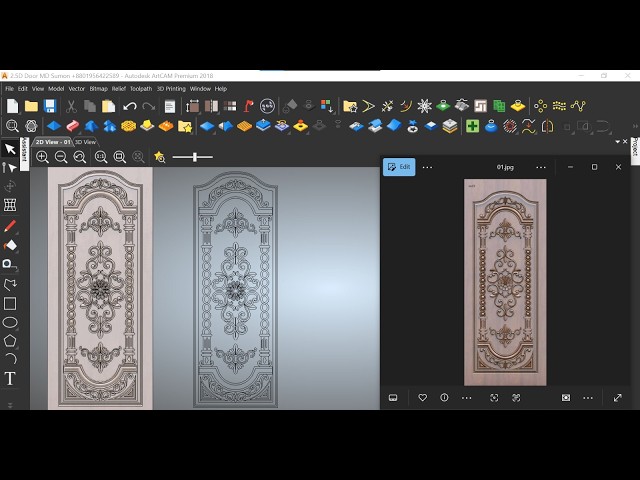Toggle the filmstrip icon in the Photos window
This screenshot has width=640, height=480.
point(393,398)
